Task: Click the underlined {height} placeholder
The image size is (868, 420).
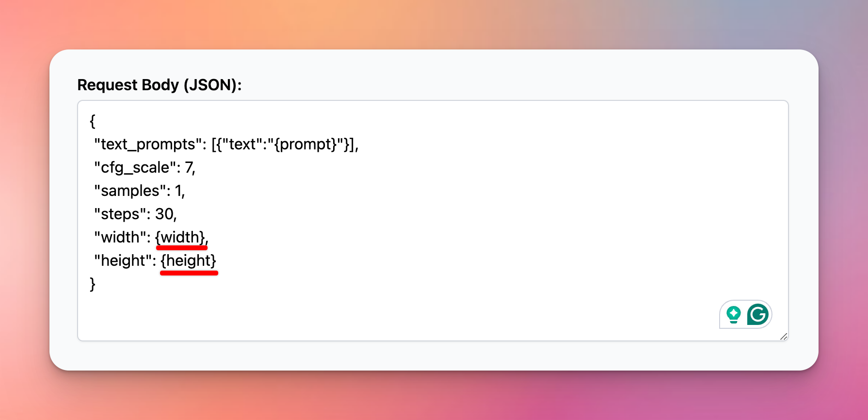Action: 189,260
